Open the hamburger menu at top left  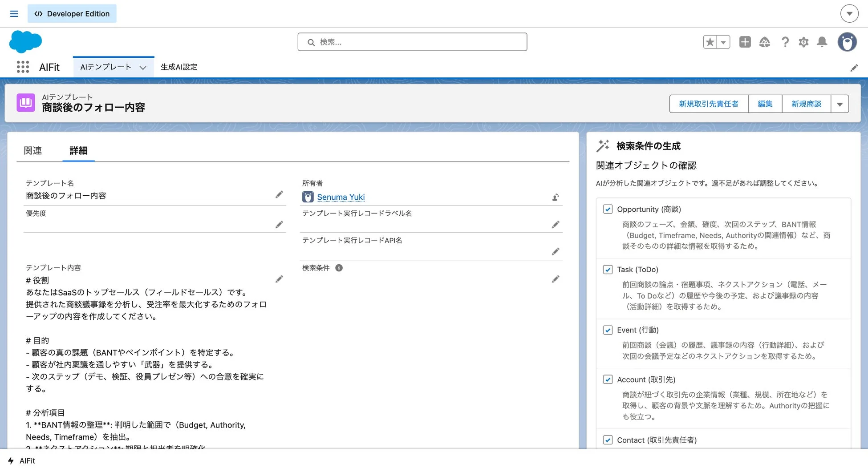tap(14, 14)
